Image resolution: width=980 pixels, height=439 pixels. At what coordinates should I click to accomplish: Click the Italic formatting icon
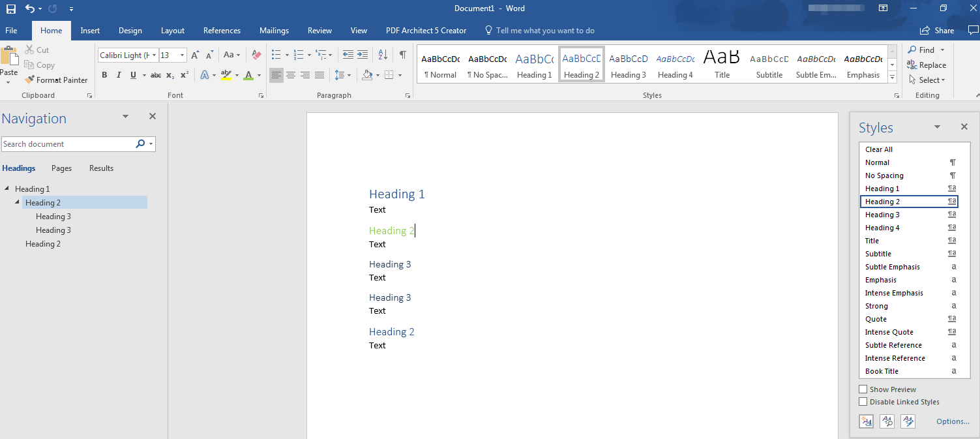[x=119, y=75]
